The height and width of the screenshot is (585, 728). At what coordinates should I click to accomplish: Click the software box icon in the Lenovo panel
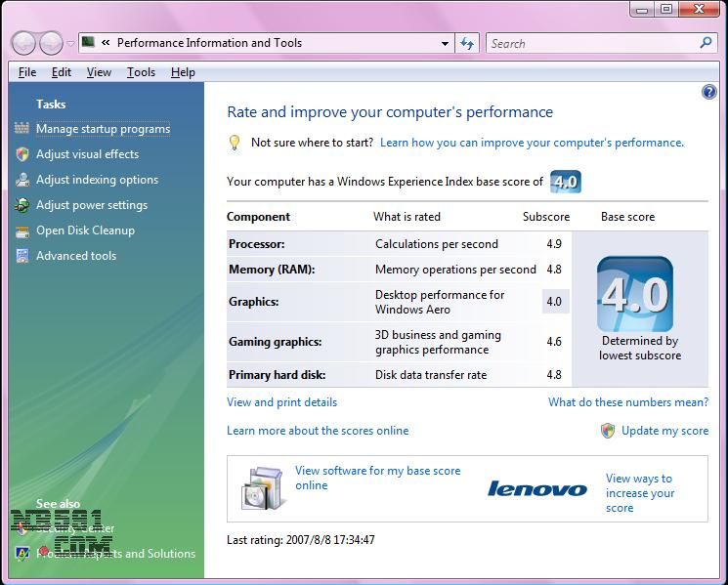coord(261,489)
